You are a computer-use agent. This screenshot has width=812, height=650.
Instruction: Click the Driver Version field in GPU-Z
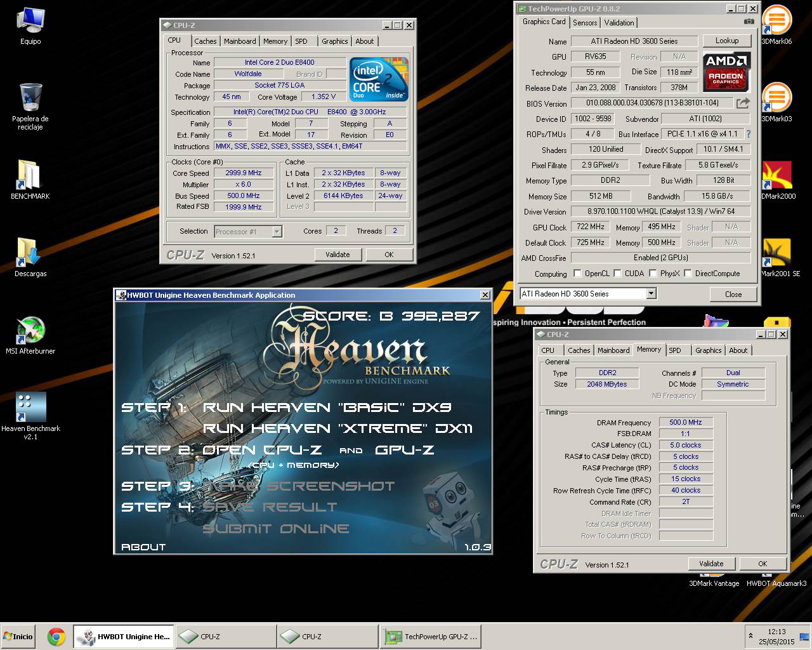(x=660, y=211)
